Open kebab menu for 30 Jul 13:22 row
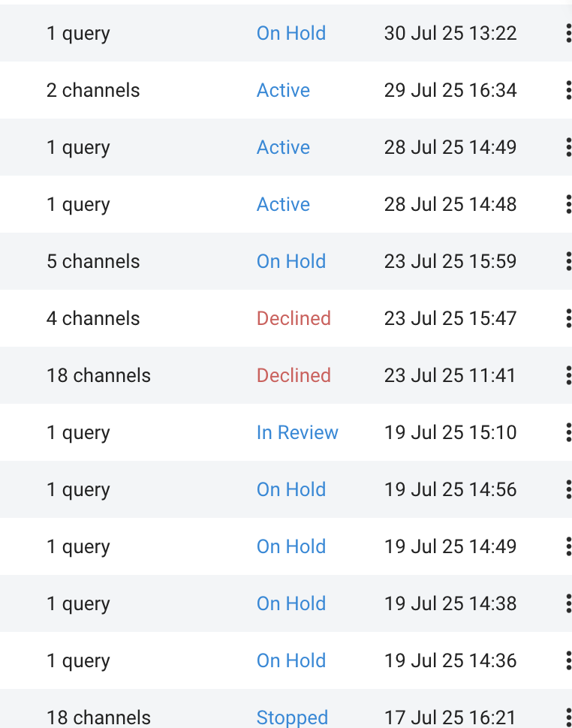 coord(567,33)
